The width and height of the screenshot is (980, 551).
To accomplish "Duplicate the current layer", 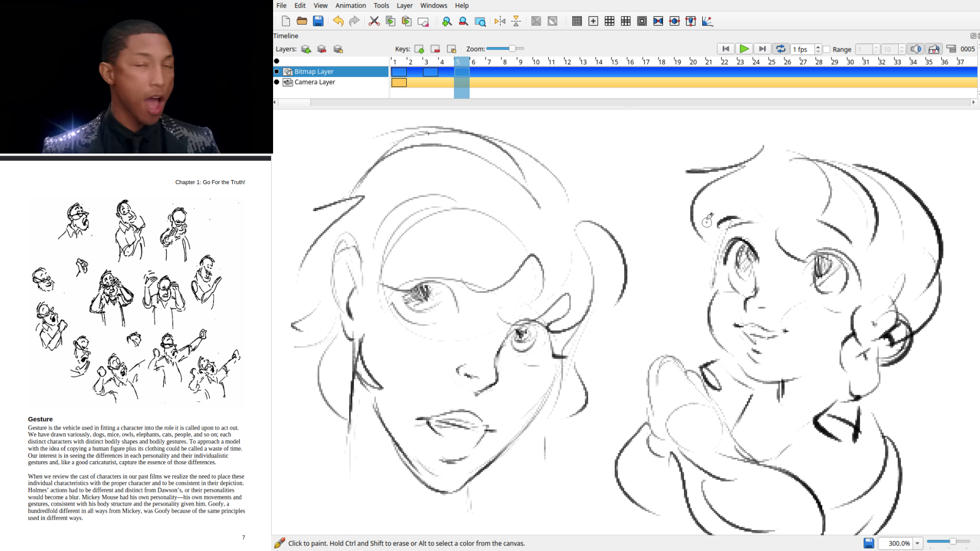I will coord(338,49).
